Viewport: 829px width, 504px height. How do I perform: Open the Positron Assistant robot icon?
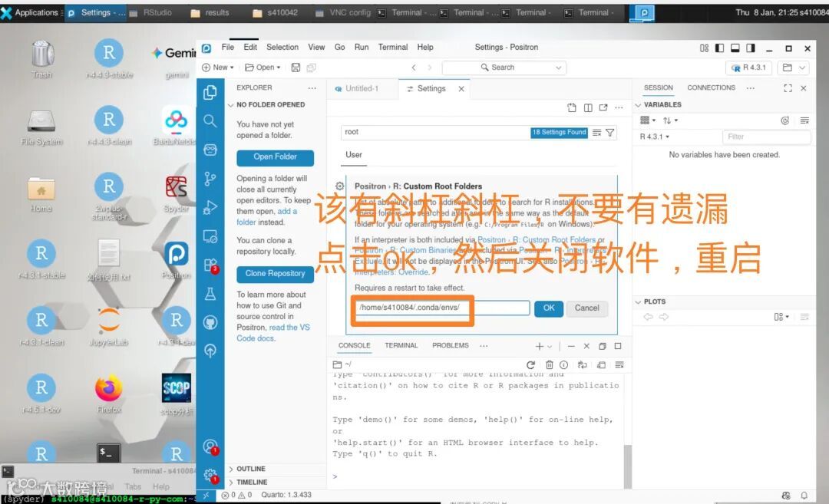(x=210, y=150)
